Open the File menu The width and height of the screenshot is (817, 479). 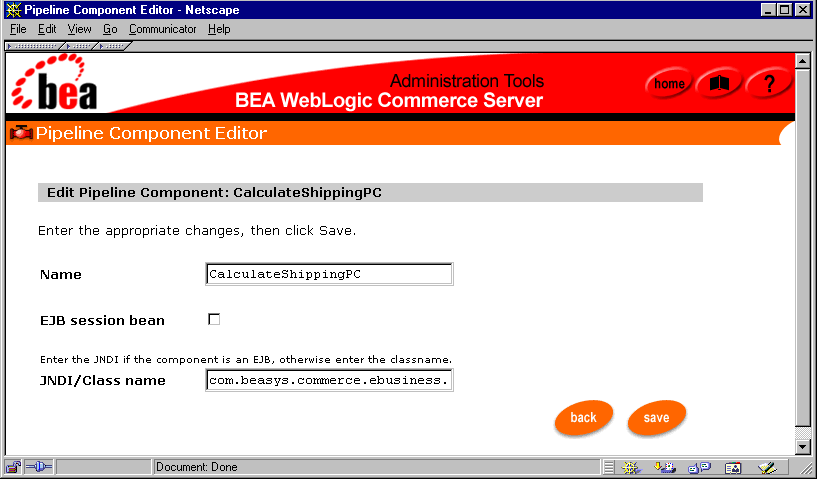pos(18,29)
